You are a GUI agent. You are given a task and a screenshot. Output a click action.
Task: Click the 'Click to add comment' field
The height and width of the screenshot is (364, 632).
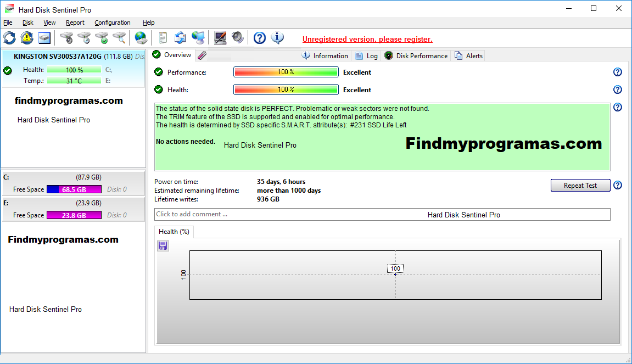click(382, 215)
